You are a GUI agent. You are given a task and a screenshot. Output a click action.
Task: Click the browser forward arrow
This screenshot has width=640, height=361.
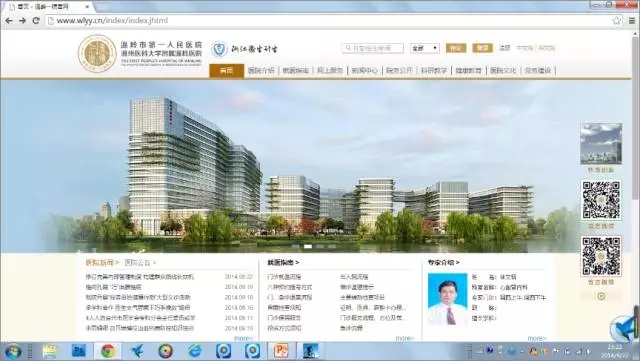[22, 20]
